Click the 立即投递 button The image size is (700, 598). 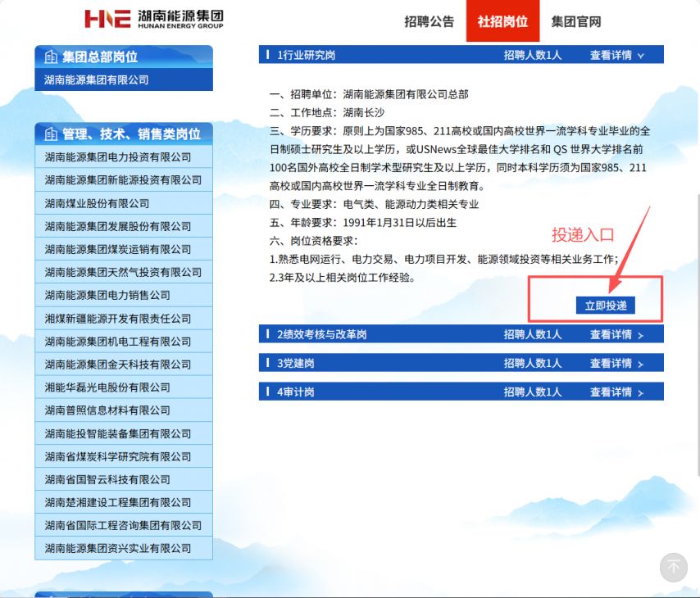(x=606, y=306)
